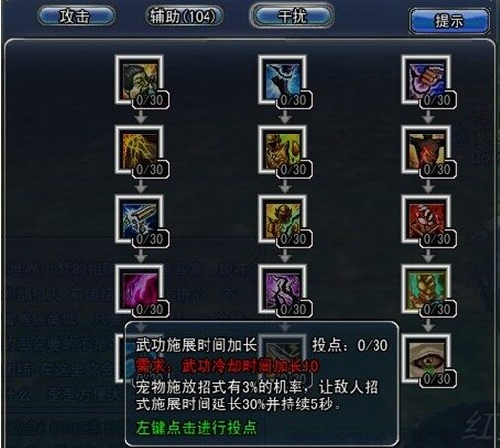This screenshot has height=448, width=500.
Task: Click the red clawed beast skill icon
Action: pyautogui.click(x=426, y=220)
